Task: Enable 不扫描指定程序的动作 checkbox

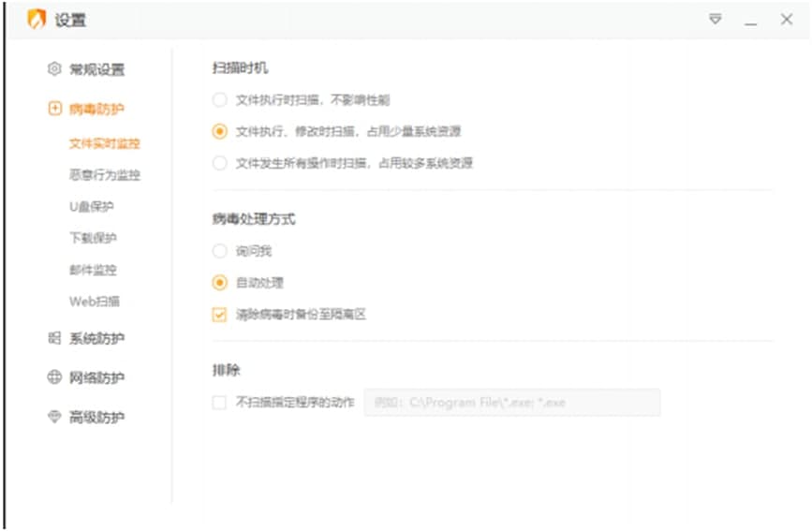Action: click(x=219, y=403)
